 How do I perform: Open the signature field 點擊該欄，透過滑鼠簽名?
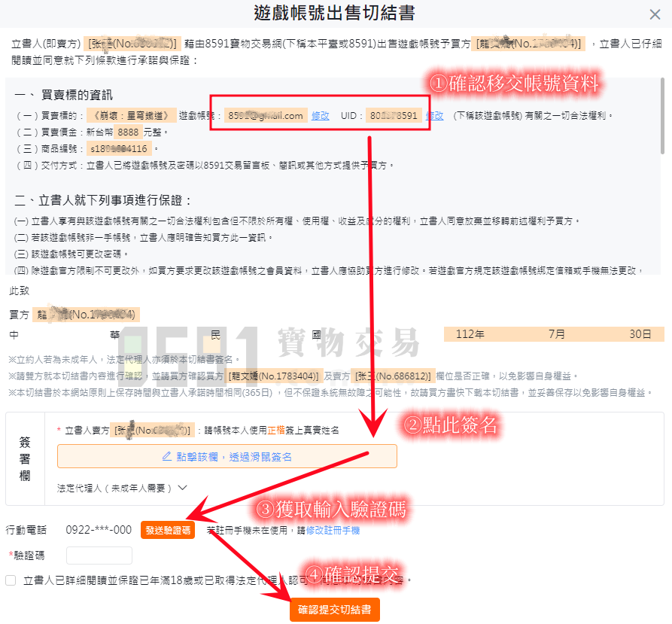pyautogui.click(x=227, y=456)
